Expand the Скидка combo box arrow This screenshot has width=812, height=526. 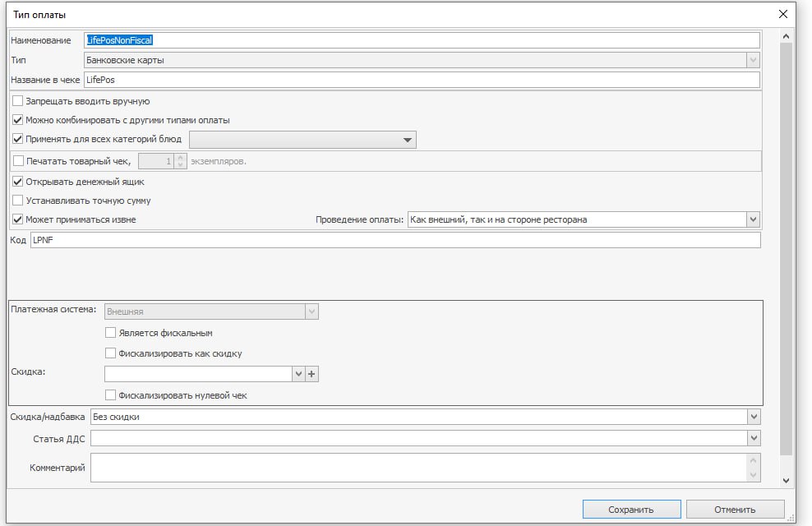point(298,374)
